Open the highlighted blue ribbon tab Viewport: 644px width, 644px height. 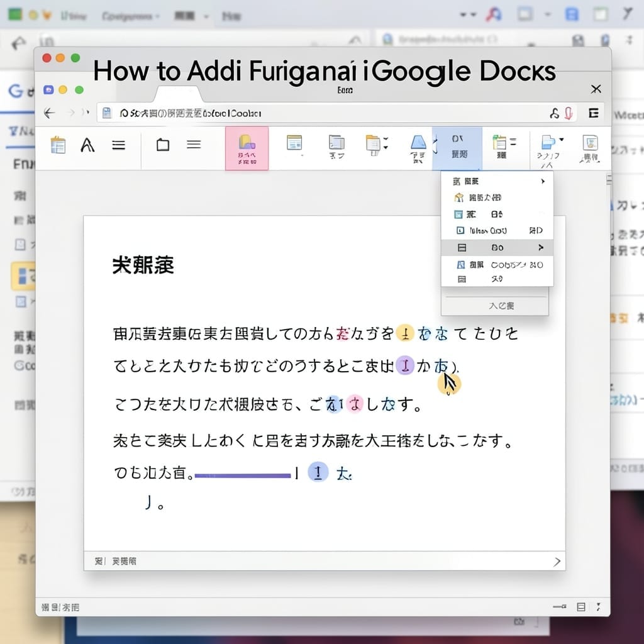pyautogui.click(x=457, y=148)
